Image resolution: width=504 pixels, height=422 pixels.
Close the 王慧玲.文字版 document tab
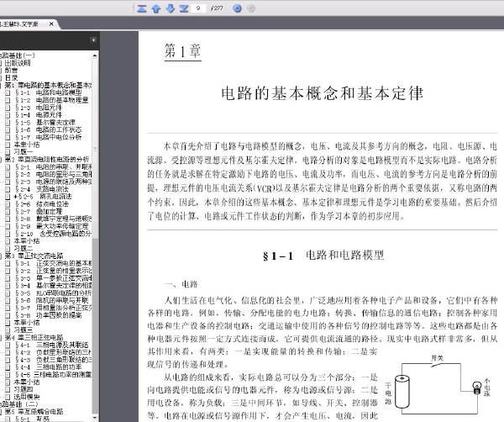(51, 24)
